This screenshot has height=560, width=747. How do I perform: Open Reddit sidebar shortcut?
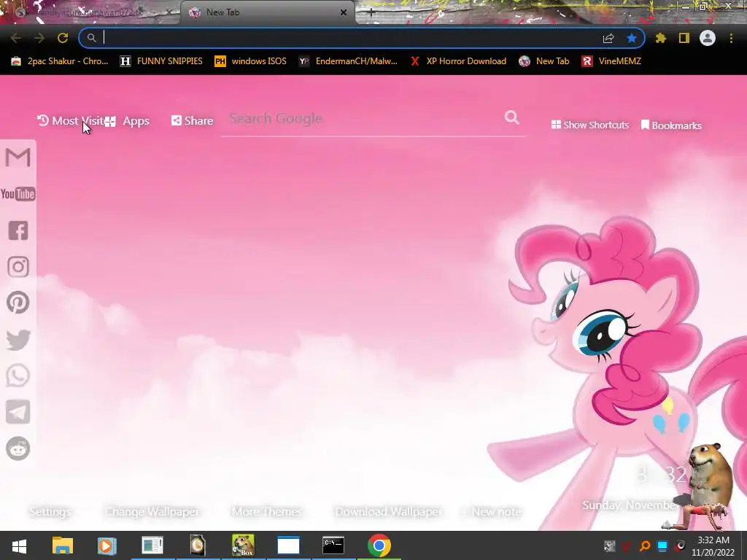[18, 448]
